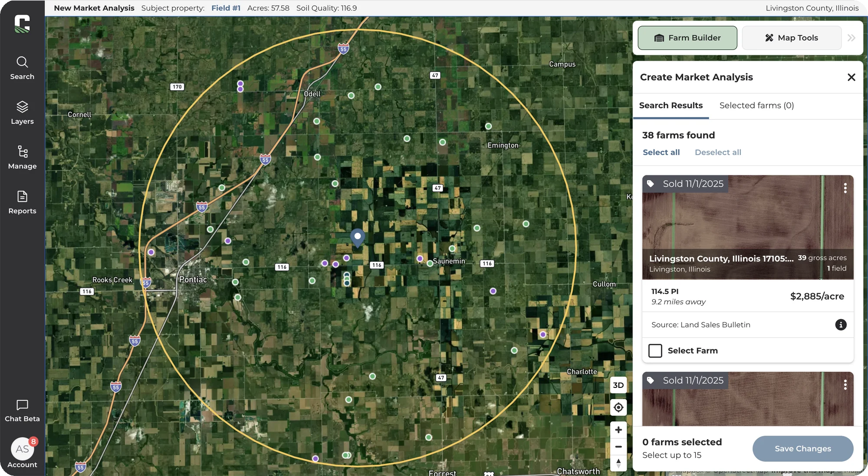Center map with the locate target icon
This screenshot has width=868, height=476.
[x=618, y=407]
